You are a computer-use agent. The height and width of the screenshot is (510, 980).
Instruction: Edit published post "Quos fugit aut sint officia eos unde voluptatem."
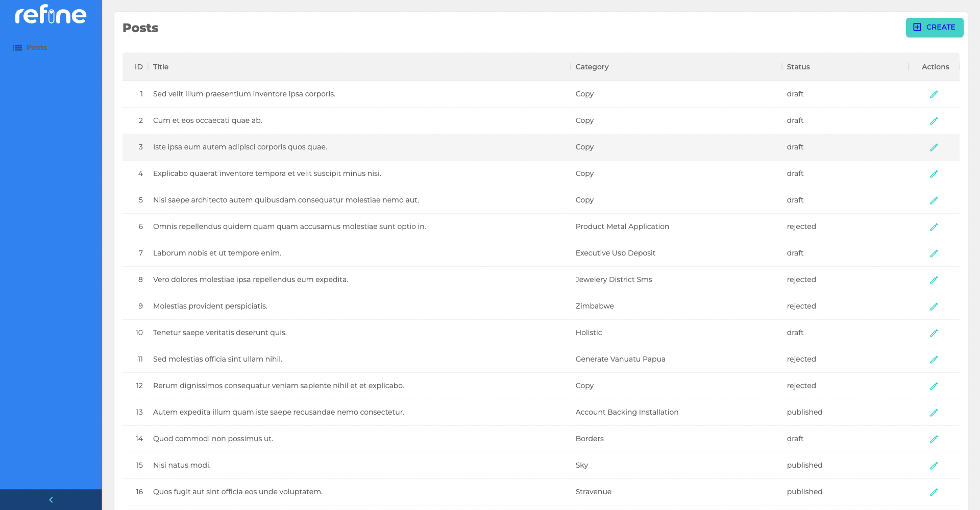point(934,492)
